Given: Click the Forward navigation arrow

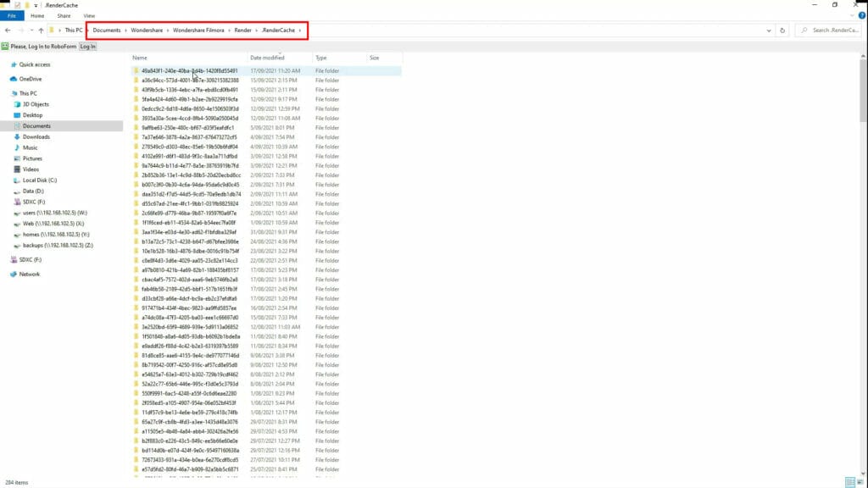Looking at the screenshot, I should pyautogui.click(x=22, y=30).
